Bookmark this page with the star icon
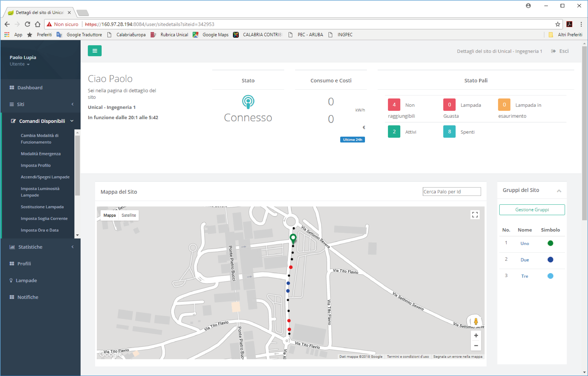 coord(557,24)
